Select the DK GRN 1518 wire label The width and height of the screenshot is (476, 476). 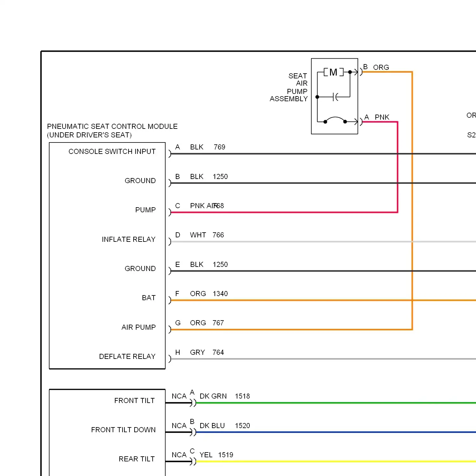[x=225, y=396]
